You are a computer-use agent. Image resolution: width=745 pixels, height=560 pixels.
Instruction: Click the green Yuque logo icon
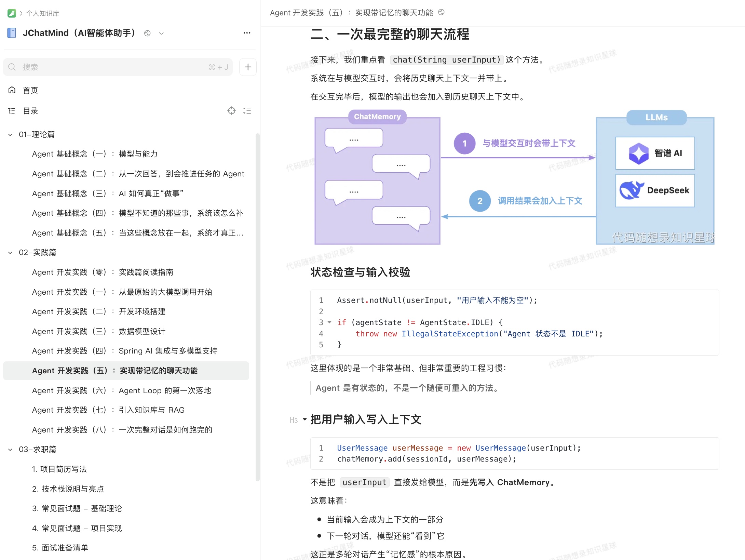tap(12, 13)
